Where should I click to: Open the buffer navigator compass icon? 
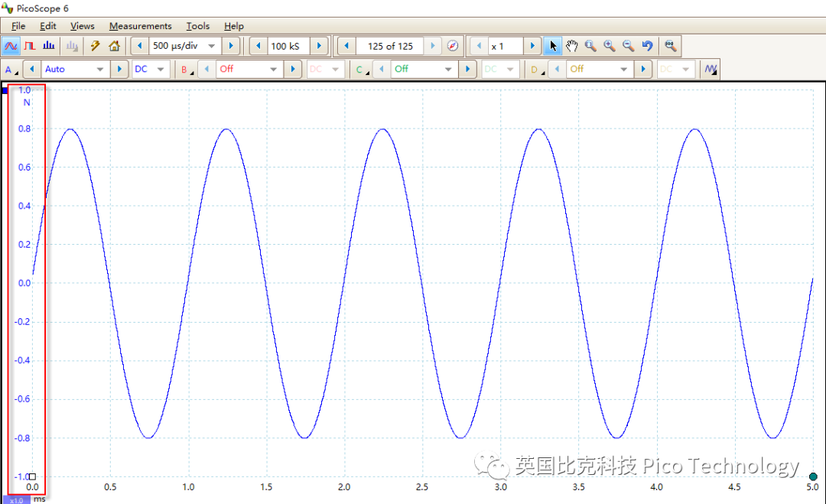pos(453,46)
